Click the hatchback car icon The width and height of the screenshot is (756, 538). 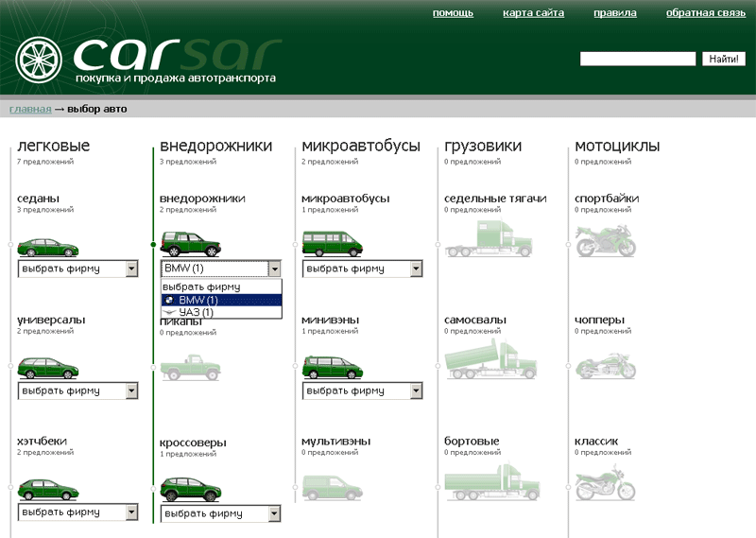pos(47,489)
